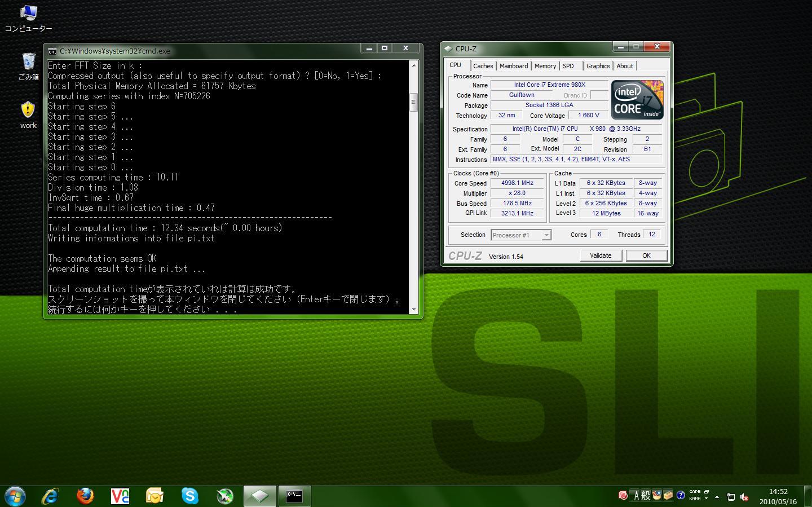
Task: Toggle the IME input mode A button
Action: point(636,495)
